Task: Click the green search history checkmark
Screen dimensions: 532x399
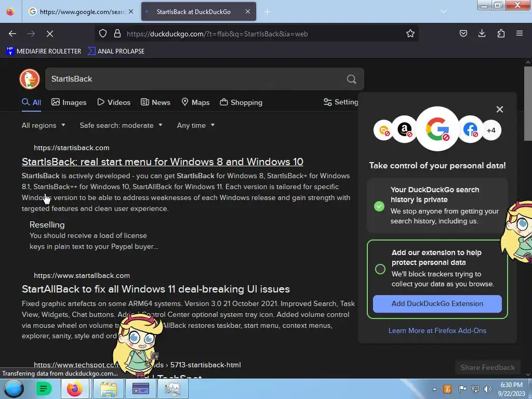Action: point(379,206)
